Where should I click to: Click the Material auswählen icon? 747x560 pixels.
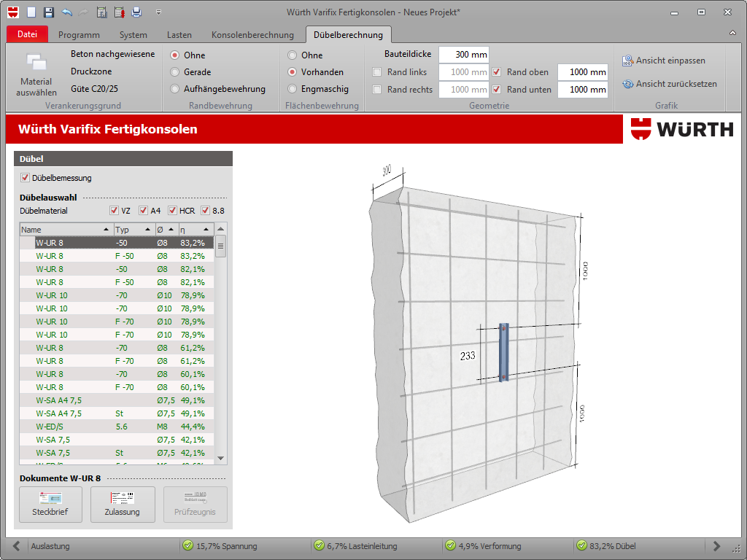[x=36, y=63]
